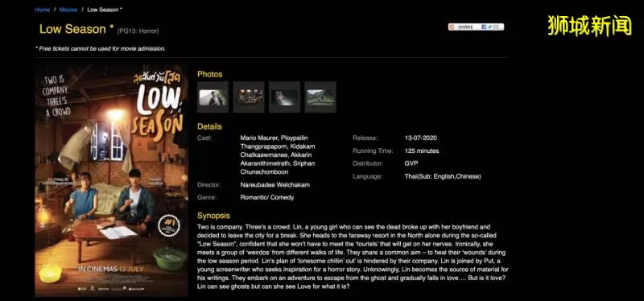This screenshot has height=301, width=644.
Task: Click the Photos section heading
Action: point(209,74)
